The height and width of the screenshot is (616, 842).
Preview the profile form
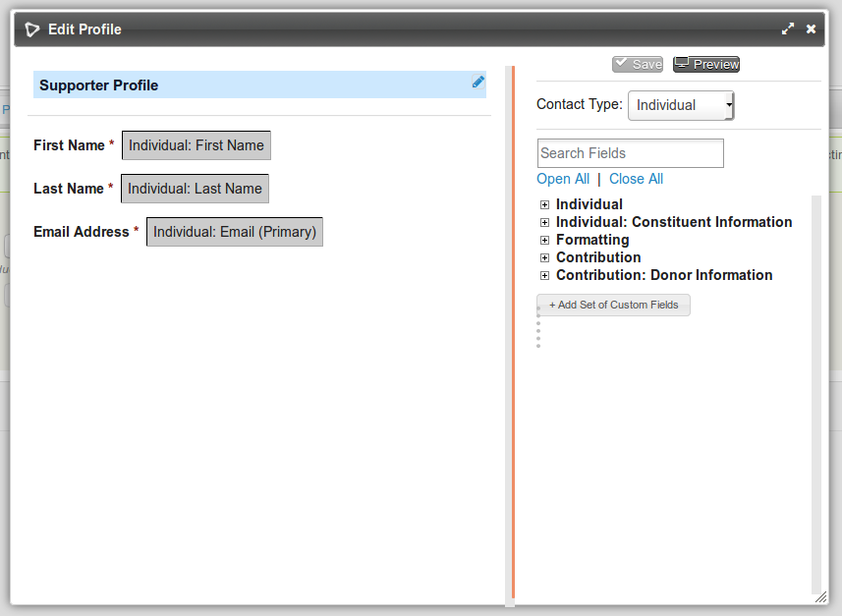[705, 63]
